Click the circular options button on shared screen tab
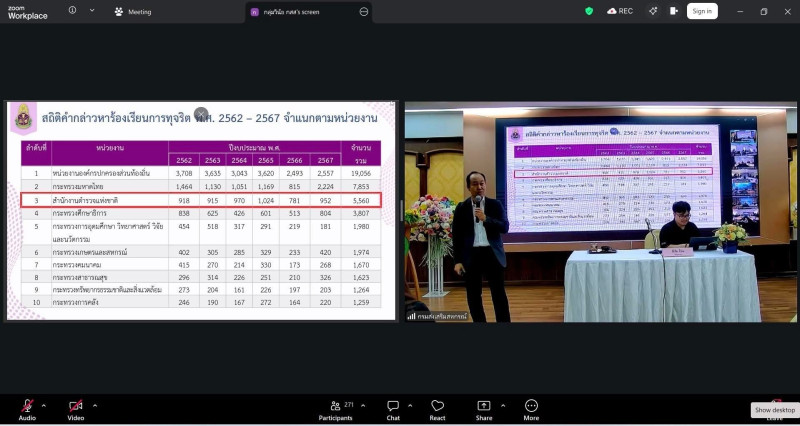This screenshot has width=800, height=426. pos(364,12)
